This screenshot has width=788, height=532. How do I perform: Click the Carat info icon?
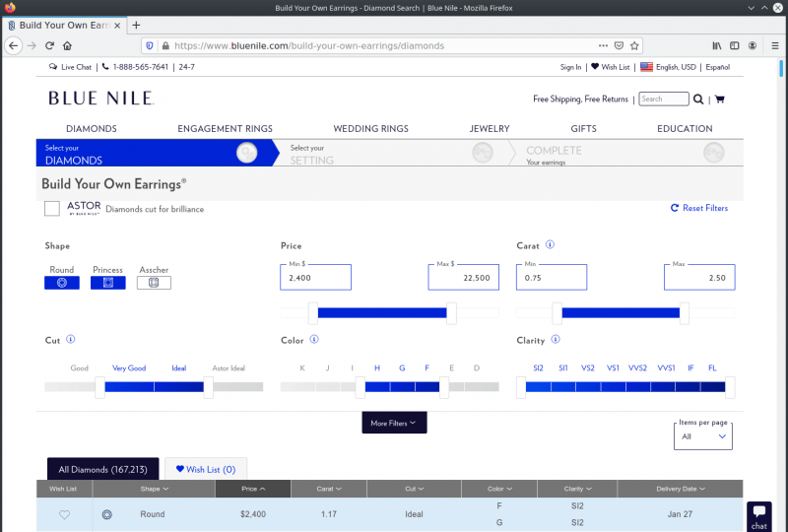pos(550,245)
